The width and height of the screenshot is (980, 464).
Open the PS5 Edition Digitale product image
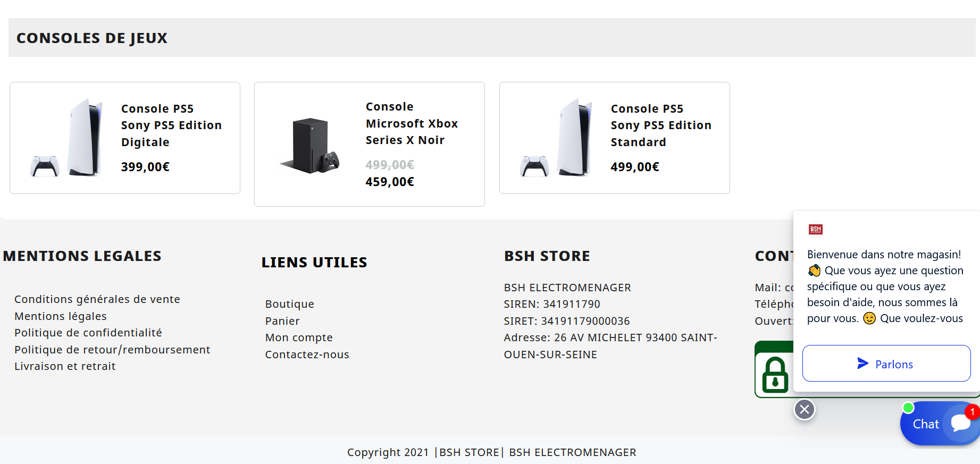[x=66, y=138]
